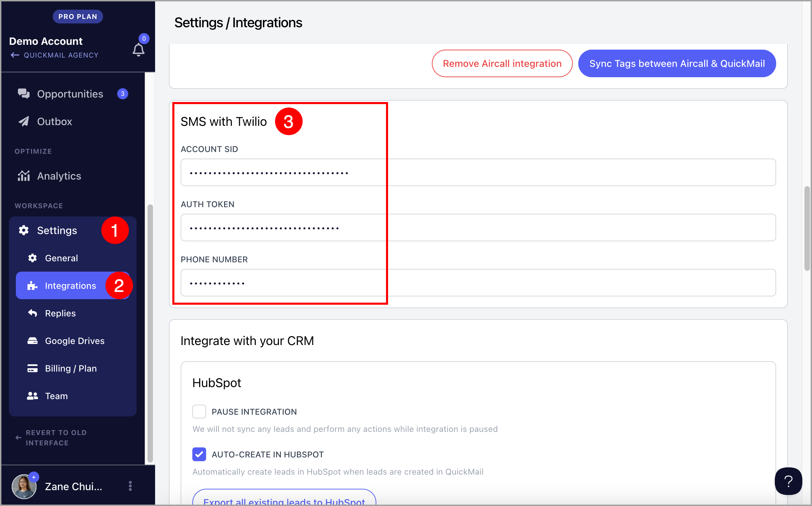
Task: Click the Settings / Integrations page title
Action: (x=238, y=23)
